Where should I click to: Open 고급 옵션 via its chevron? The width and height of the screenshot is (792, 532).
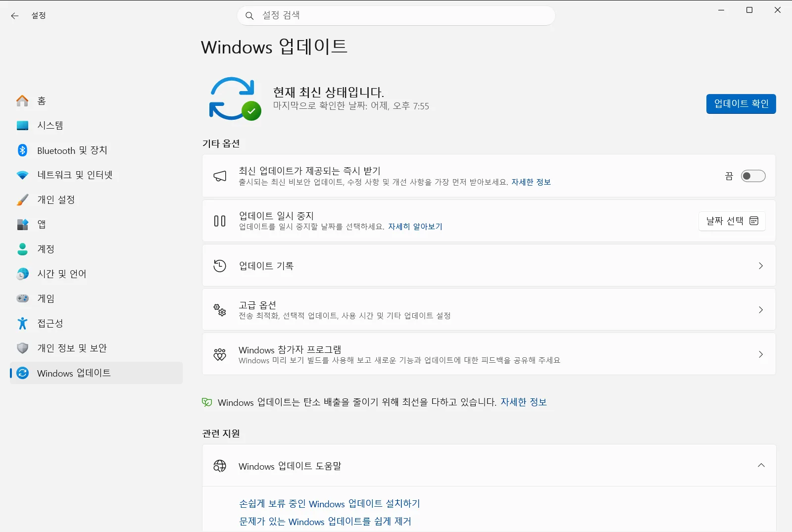point(761,310)
